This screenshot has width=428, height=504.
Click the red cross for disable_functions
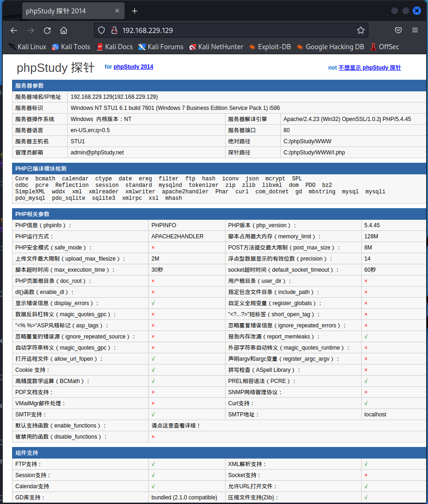[x=153, y=437]
